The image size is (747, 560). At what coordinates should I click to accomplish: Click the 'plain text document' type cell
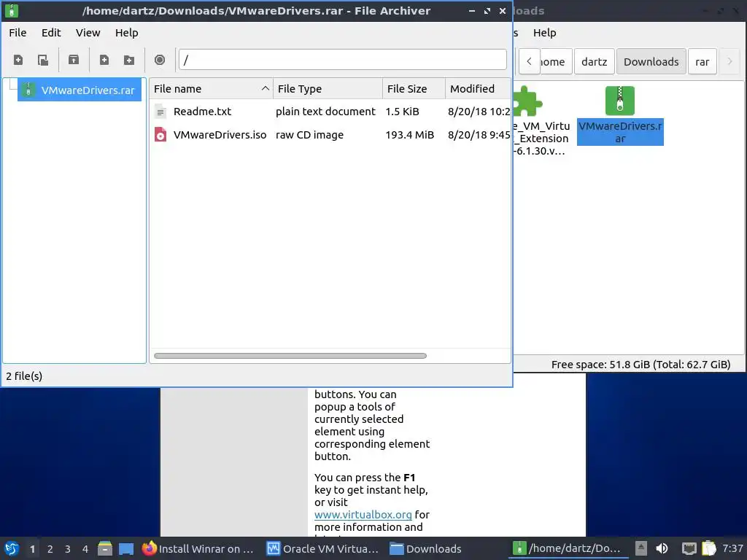pyautogui.click(x=325, y=112)
